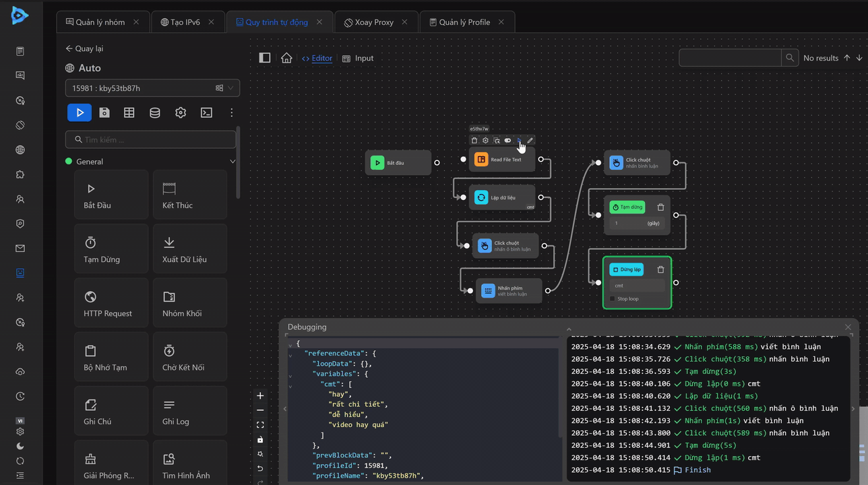Switch to the Xoay Proxy tab

369,22
